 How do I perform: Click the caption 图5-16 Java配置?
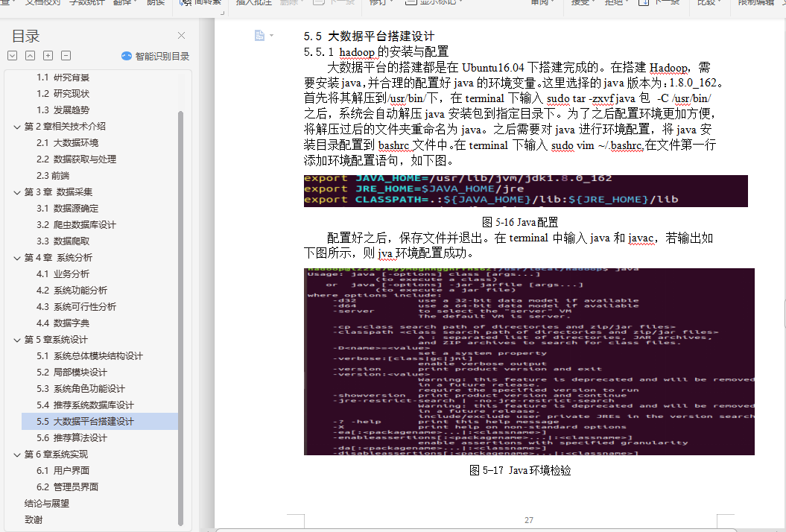click(520, 222)
